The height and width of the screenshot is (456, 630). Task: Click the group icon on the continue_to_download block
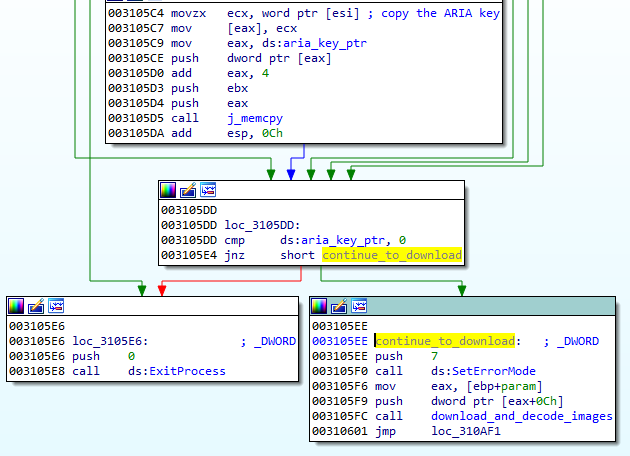(359, 306)
